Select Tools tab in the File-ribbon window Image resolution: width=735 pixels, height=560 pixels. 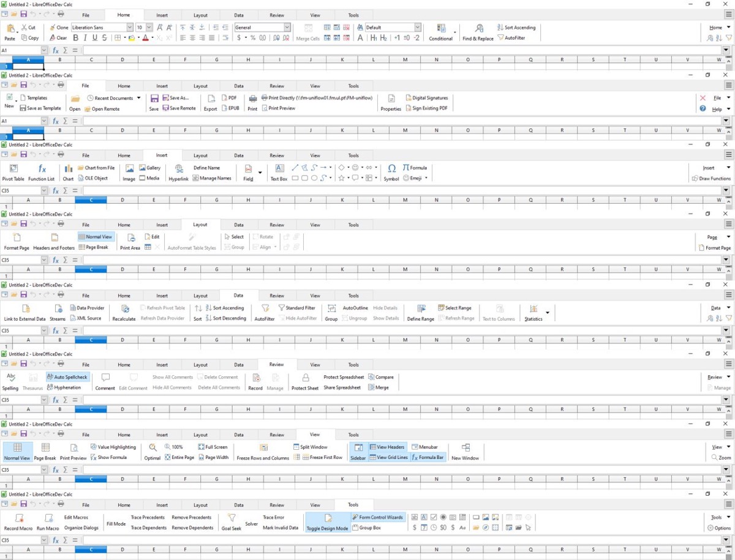pos(353,86)
